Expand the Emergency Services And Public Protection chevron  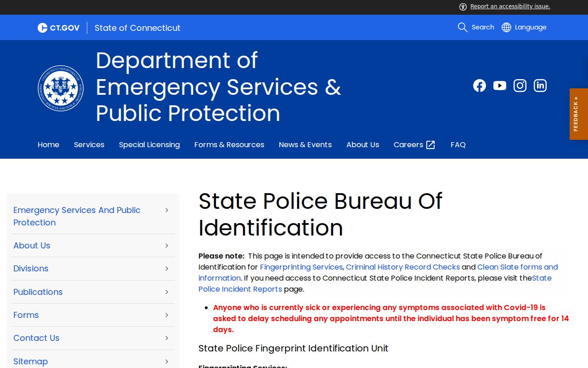pyautogui.click(x=167, y=210)
